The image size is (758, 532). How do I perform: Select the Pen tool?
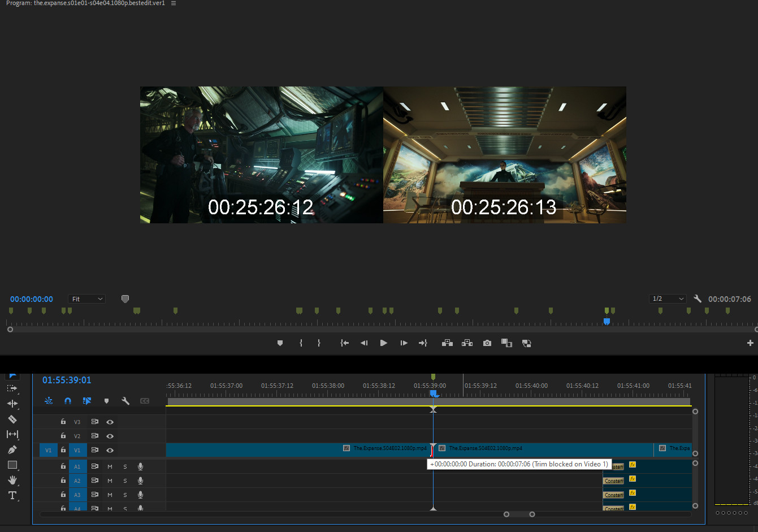(x=12, y=450)
